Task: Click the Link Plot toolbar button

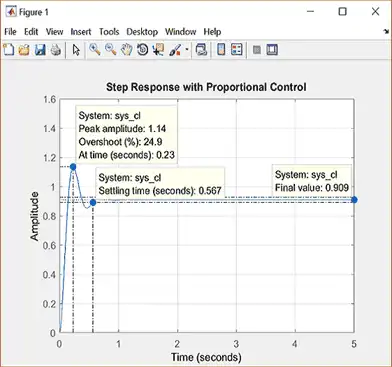Action: coord(201,50)
